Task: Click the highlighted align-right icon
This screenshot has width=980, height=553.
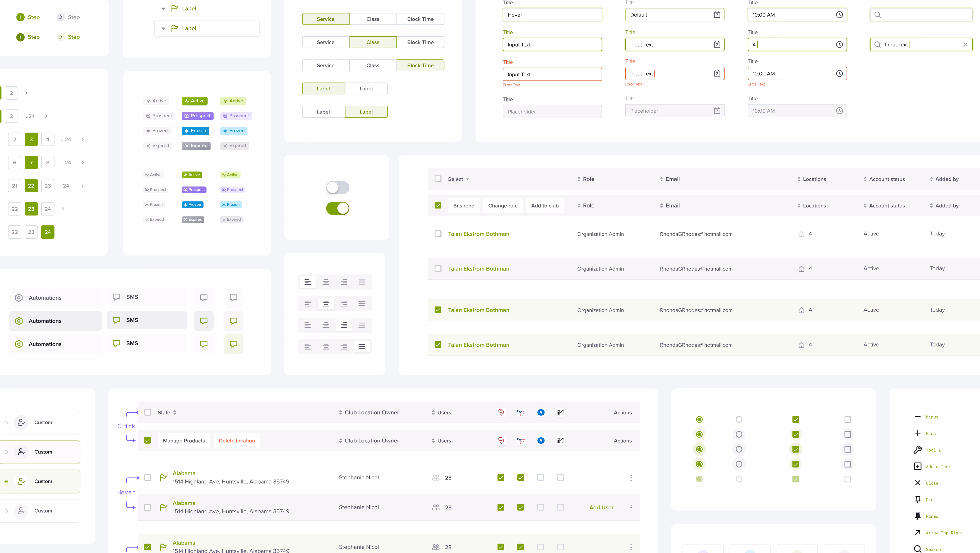Action: 344,325
